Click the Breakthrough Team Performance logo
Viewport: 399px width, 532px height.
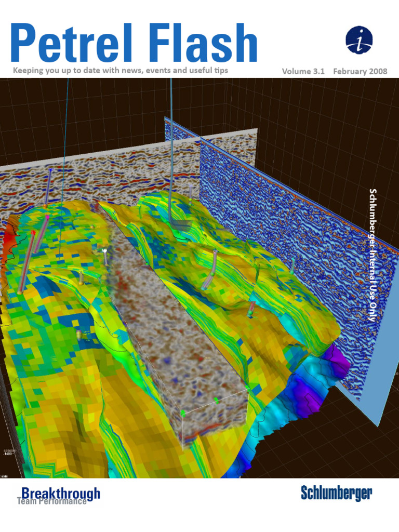coord(58,496)
